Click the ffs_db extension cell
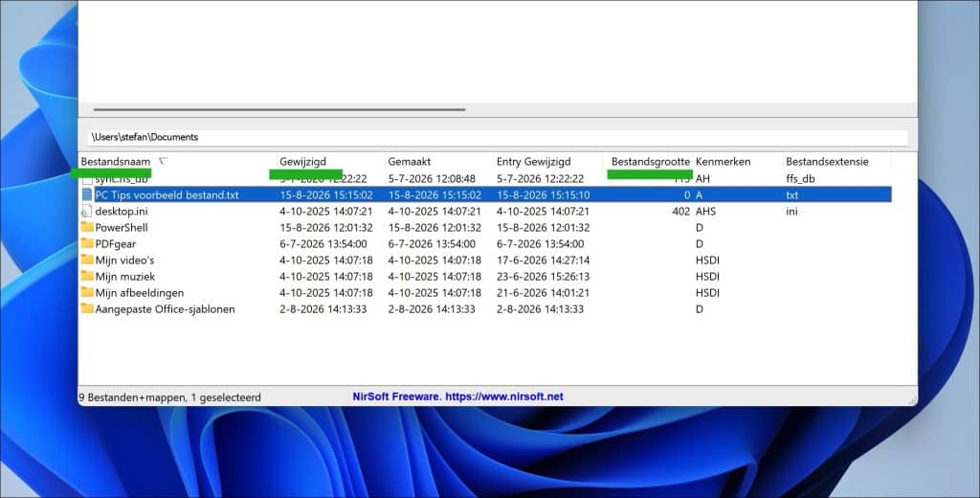980x498 pixels. pos(800,179)
